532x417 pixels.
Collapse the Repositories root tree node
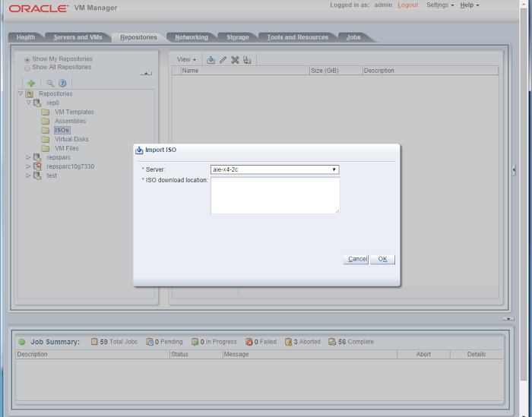pyautogui.click(x=21, y=93)
